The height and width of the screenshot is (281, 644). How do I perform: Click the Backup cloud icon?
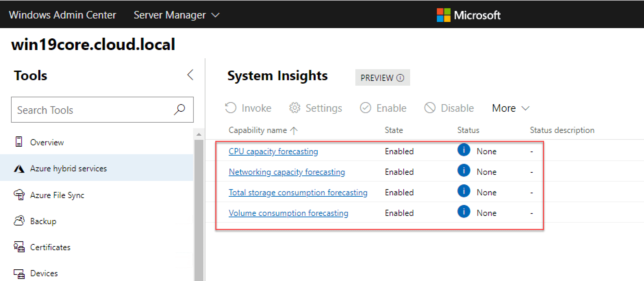tap(19, 221)
